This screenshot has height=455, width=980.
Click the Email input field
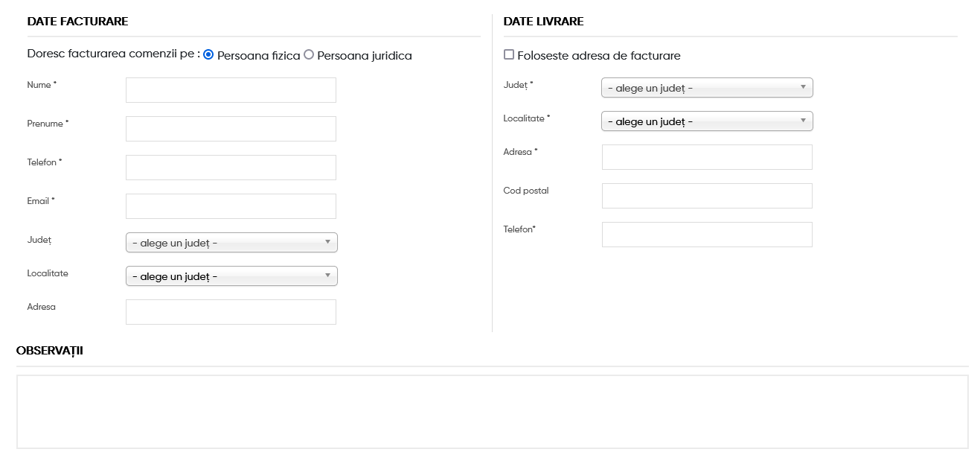(231, 206)
